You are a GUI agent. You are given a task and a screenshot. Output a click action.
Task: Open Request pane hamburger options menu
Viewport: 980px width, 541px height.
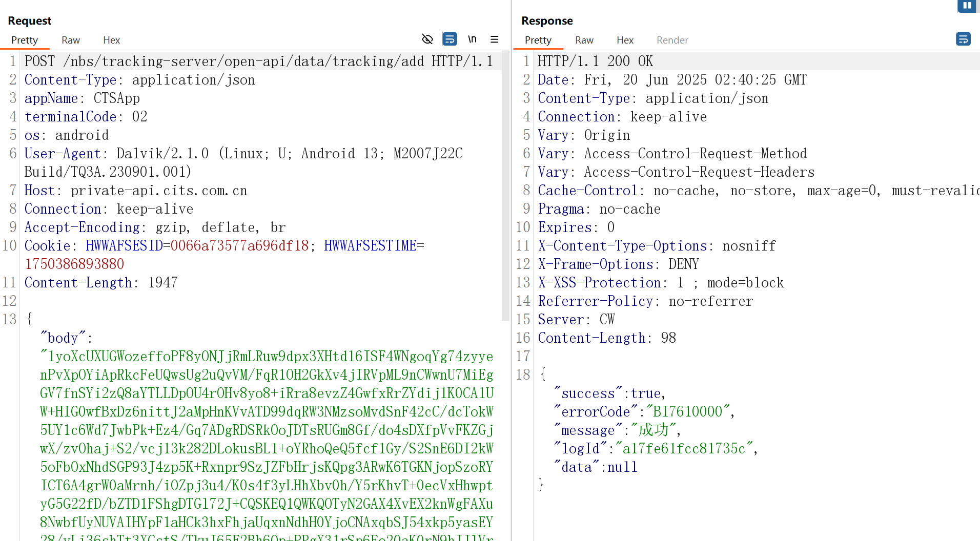click(494, 39)
